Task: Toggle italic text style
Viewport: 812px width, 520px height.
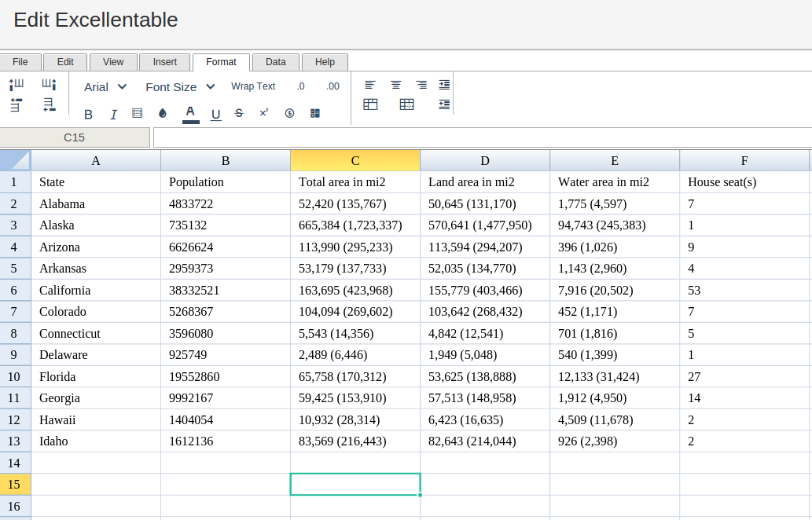Action: coord(113,115)
